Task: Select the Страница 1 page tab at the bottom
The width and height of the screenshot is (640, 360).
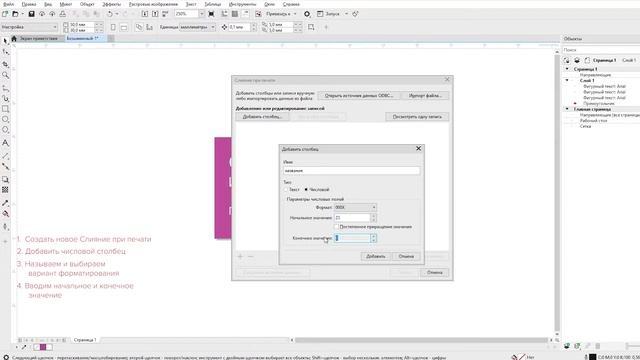Action: (x=85, y=340)
